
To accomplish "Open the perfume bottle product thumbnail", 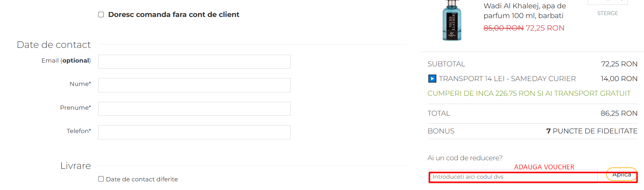I will pos(452,21).
